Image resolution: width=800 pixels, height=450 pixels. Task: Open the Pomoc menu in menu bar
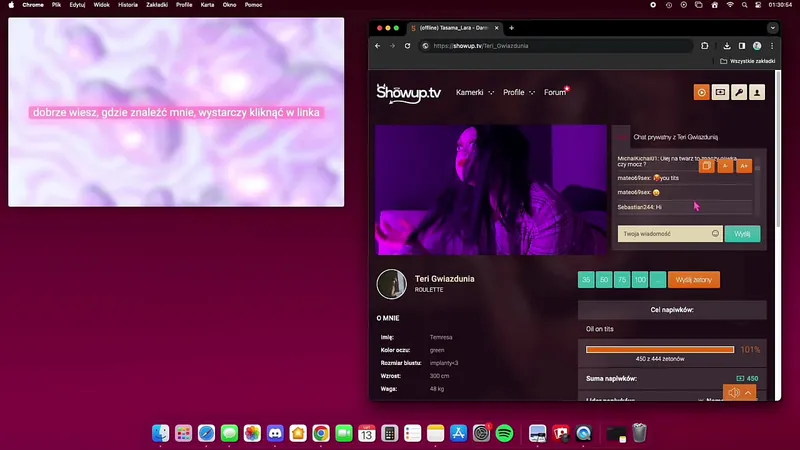coord(253,5)
